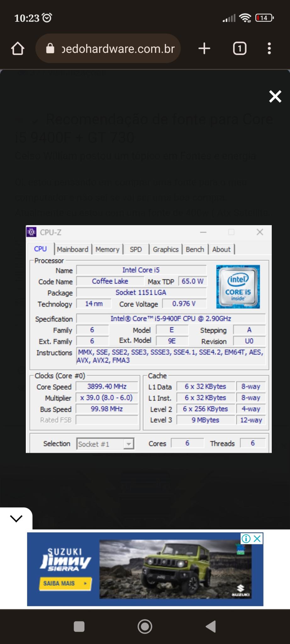The height and width of the screenshot is (644, 290).
Task: Click the empty Rated FSB field
Action: click(107, 420)
